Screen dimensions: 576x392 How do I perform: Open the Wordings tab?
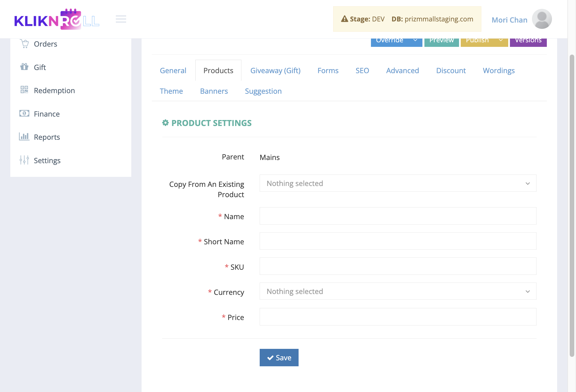click(499, 70)
